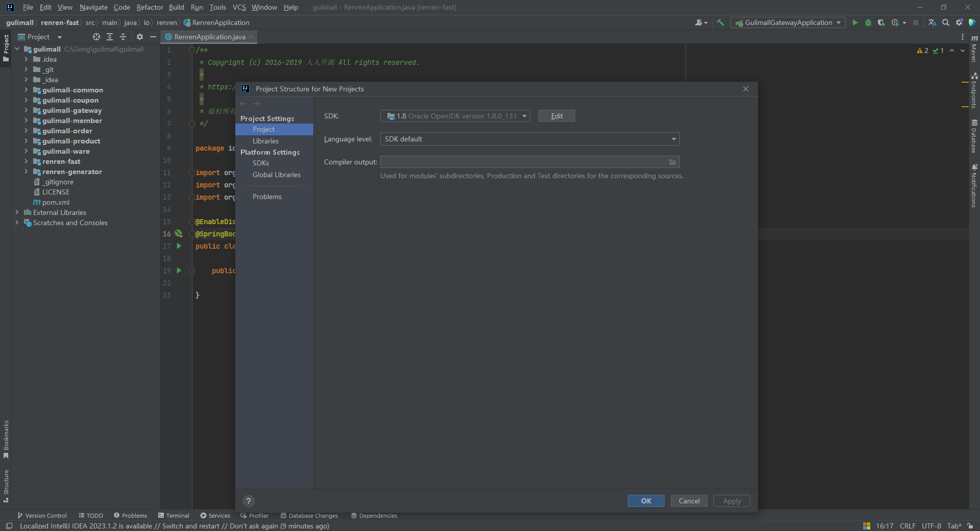Open GulimallGatewayApplication run configuration dropdown
980x531 pixels.
point(788,22)
